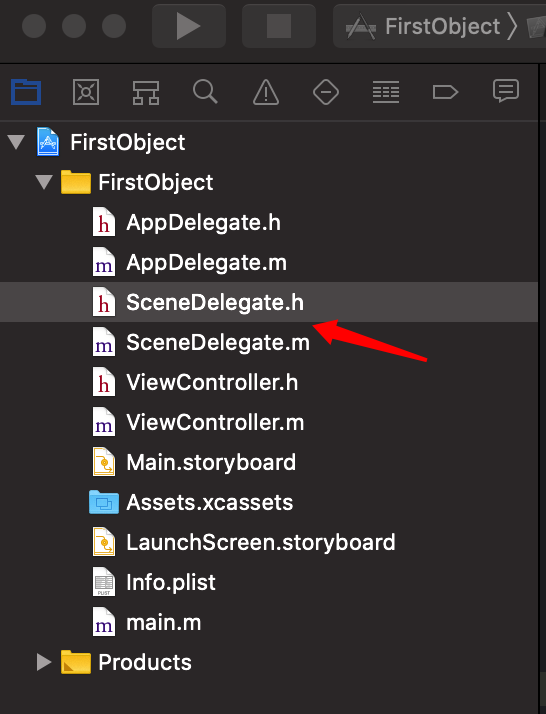Show the Report navigator speech bubble

(505, 91)
